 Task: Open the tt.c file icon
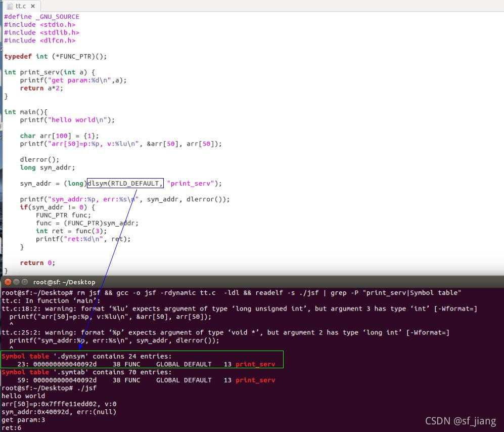(10, 6)
